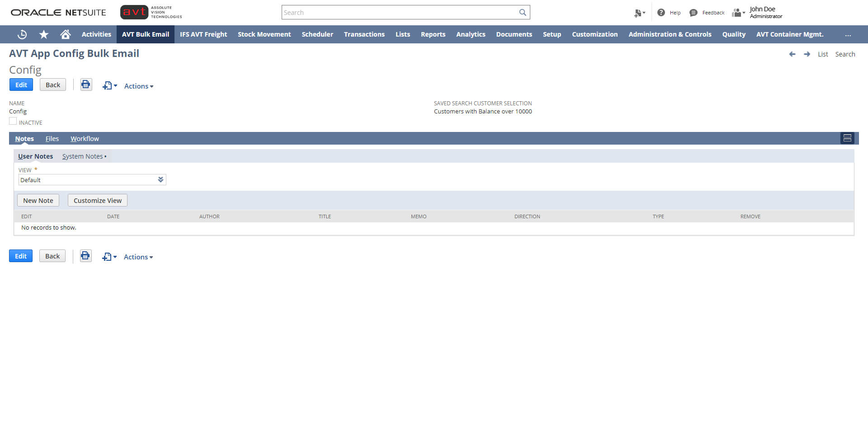Open the AVT Bulk Email menu

pyautogui.click(x=145, y=34)
